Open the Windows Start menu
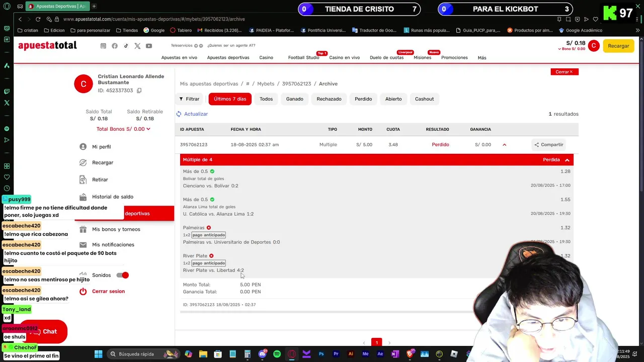This screenshot has height=362, width=644. tap(98, 354)
